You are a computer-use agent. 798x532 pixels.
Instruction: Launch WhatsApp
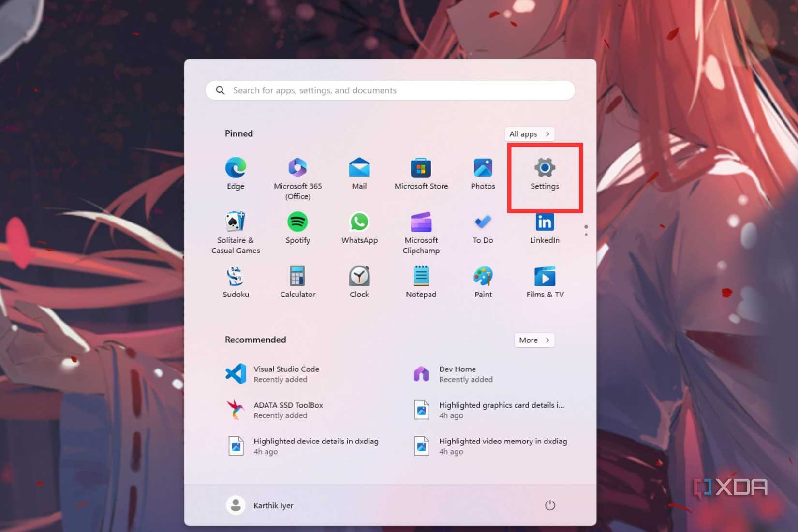[x=359, y=228]
